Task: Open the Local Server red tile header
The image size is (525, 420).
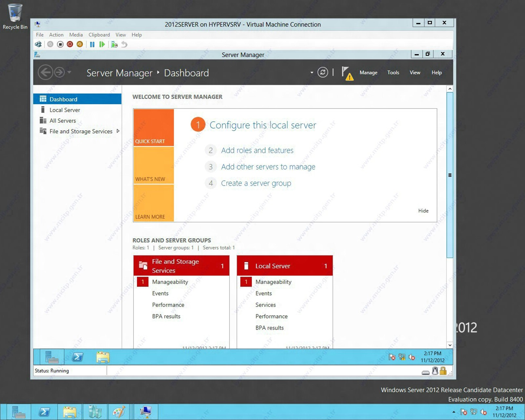Action: 285,266
